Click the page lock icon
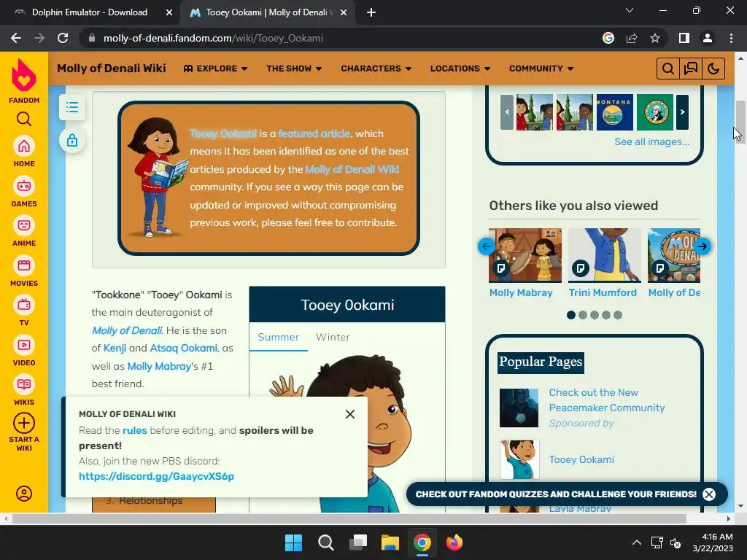The image size is (747, 560). [x=72, y=141]
